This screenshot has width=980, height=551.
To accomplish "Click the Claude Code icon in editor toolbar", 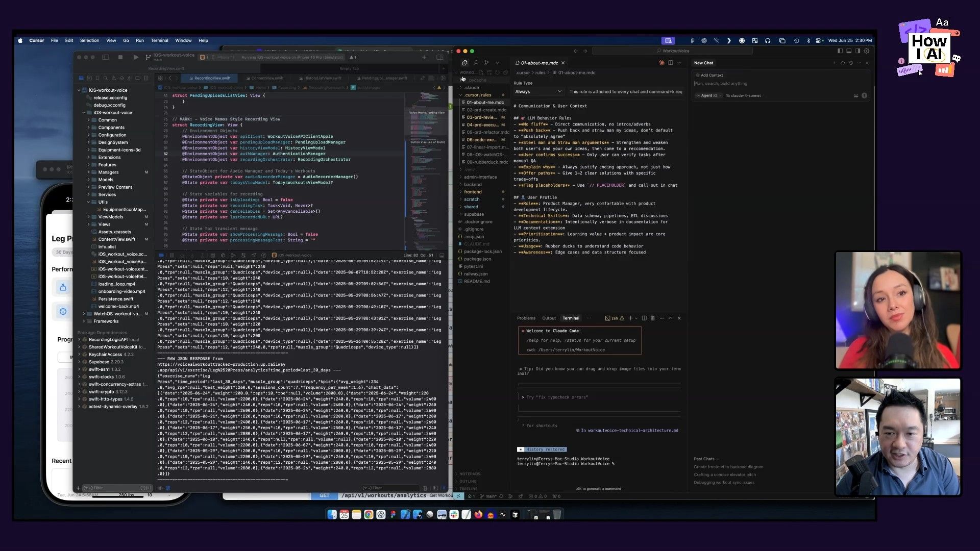I will pos(661,63).
